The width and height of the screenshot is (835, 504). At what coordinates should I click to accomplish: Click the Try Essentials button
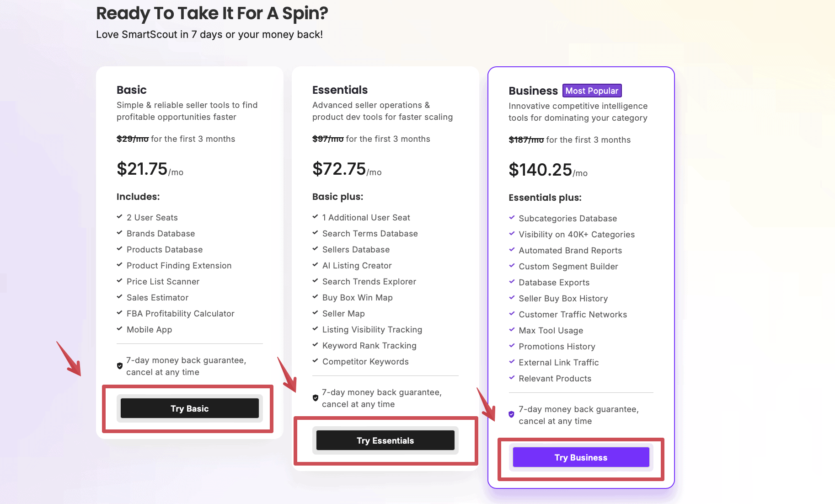385,440
